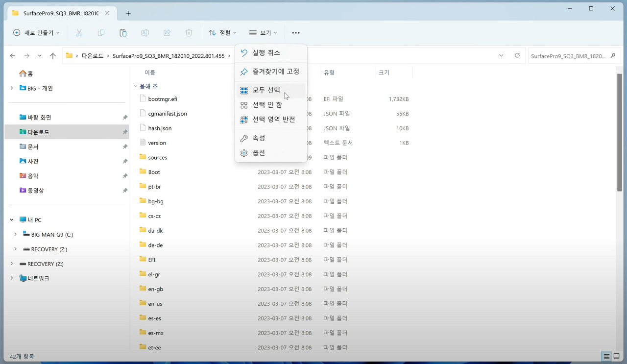The height and width of the screenshot is (364, 627).
Task: Click SurfacePro9 folder breadcrumb segment
Action: tap(169, 56)
